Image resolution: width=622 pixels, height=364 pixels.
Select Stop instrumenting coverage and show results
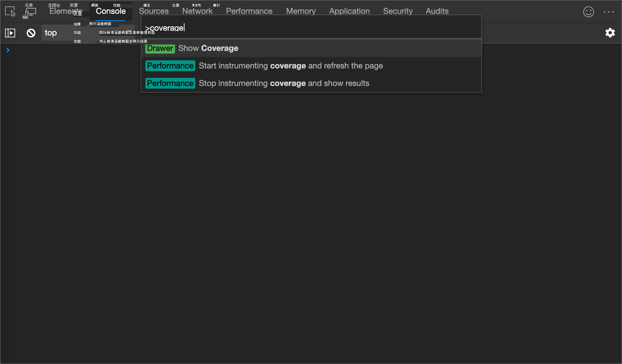[x=311, y=83]
